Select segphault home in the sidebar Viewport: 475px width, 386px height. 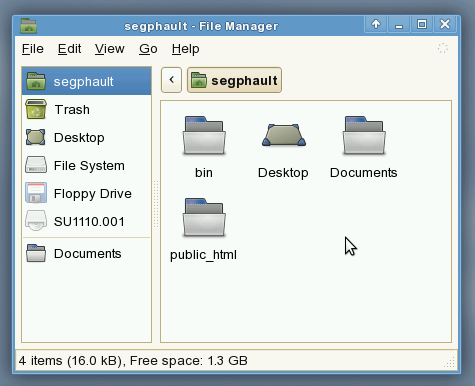pyautogui.click(x=87, y=81)
